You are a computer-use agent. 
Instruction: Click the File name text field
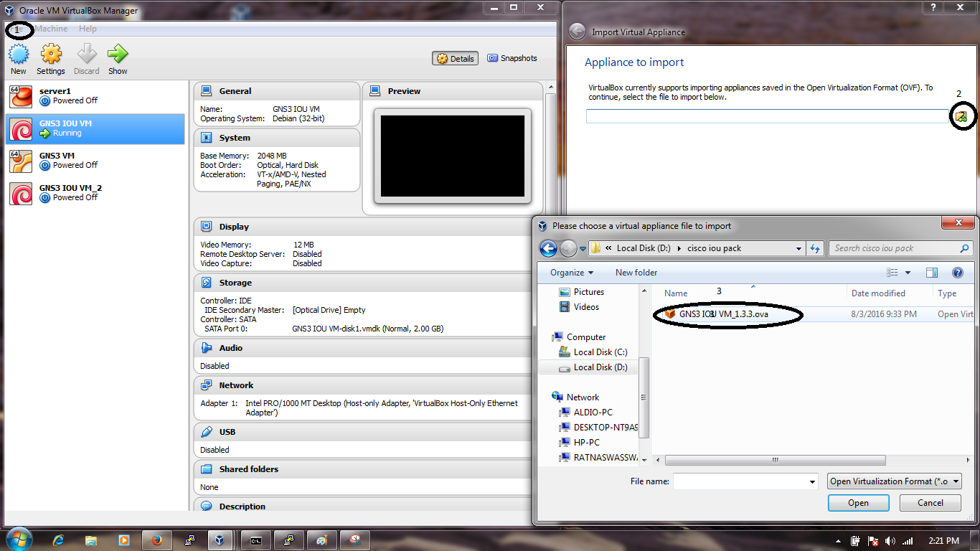740,481
